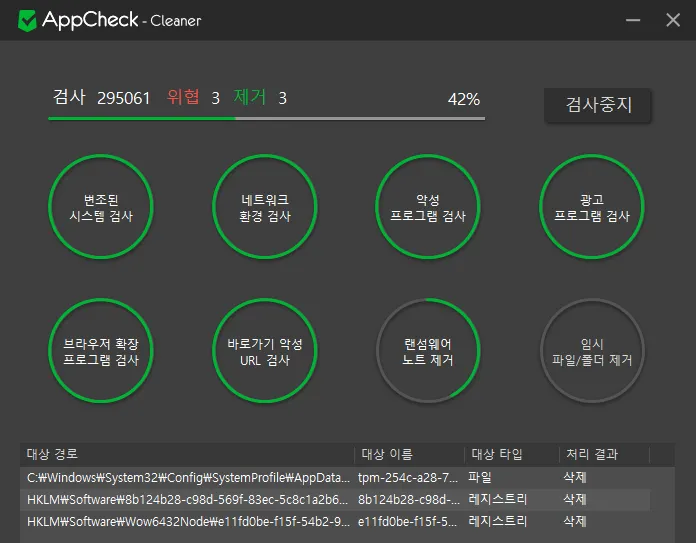Select the 임시 파일/폴더 제거 circle
Viewport: 696px width, 543px height.
(x=592, y=351)
